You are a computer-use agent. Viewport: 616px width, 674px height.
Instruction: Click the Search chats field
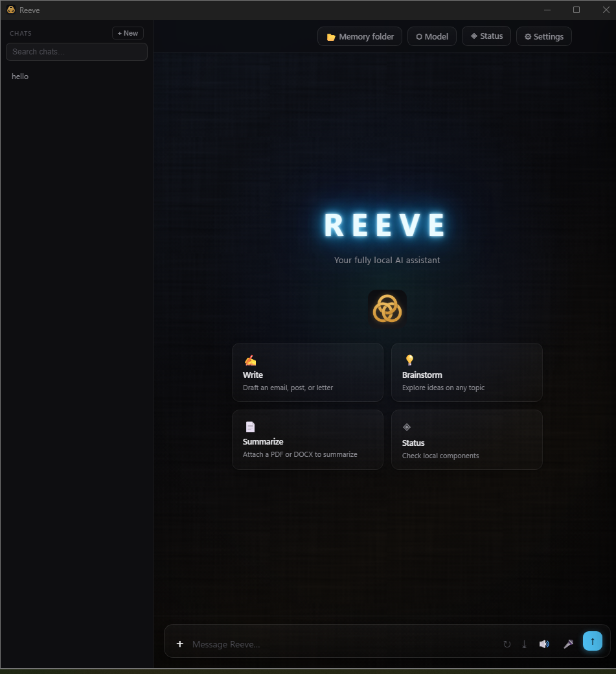click(77, 52)
